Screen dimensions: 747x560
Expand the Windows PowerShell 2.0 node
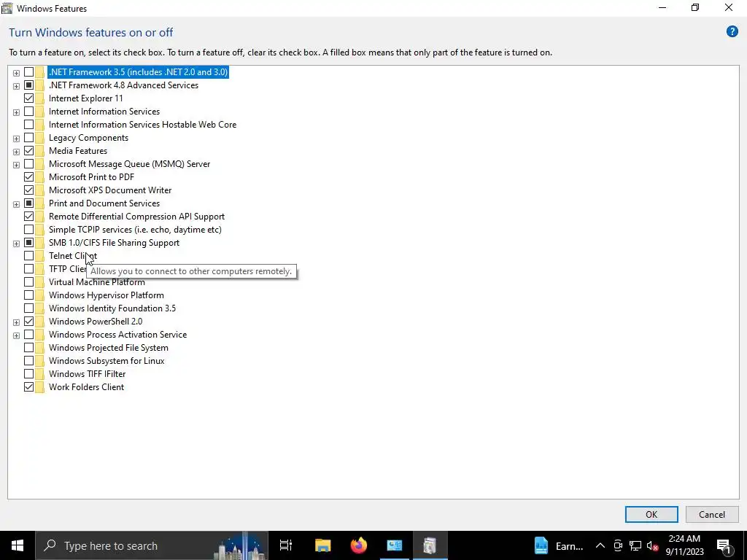pyautogui.click(x=16, y=322)
